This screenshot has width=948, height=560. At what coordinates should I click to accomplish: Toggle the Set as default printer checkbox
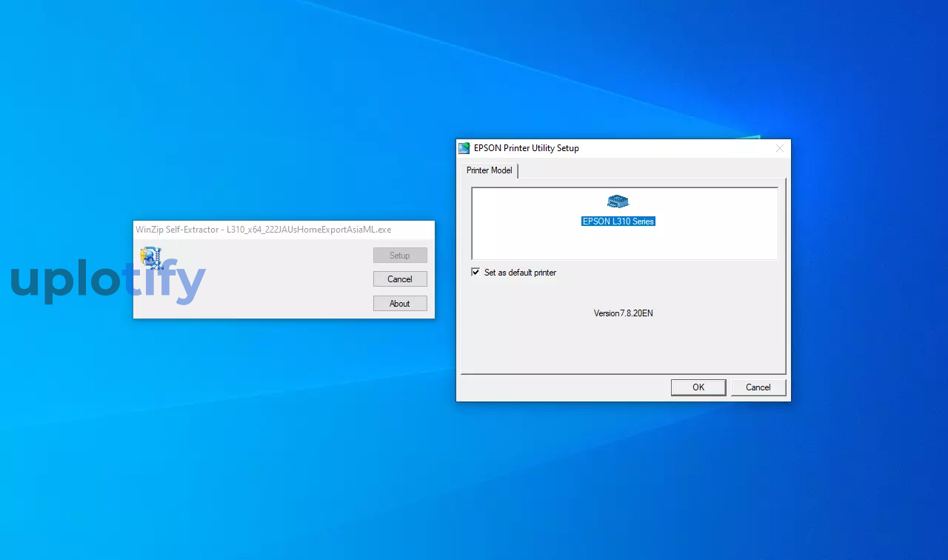click(x=475, y=273)
